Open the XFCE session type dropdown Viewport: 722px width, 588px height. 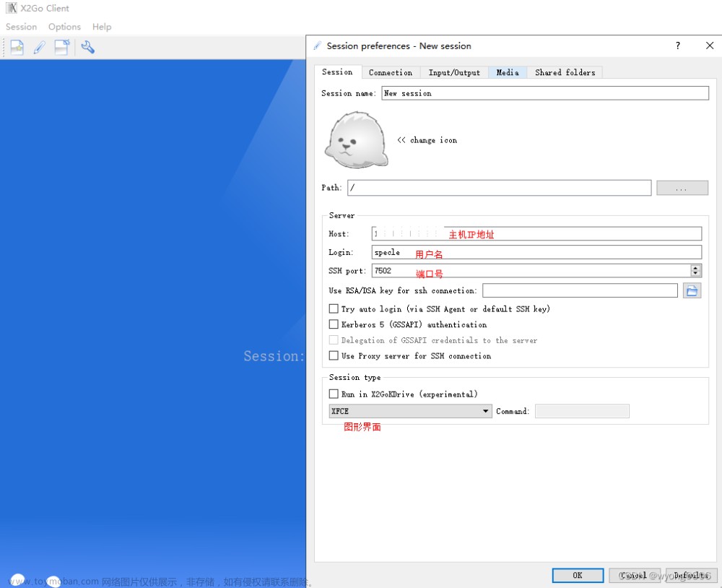(410, 411)
